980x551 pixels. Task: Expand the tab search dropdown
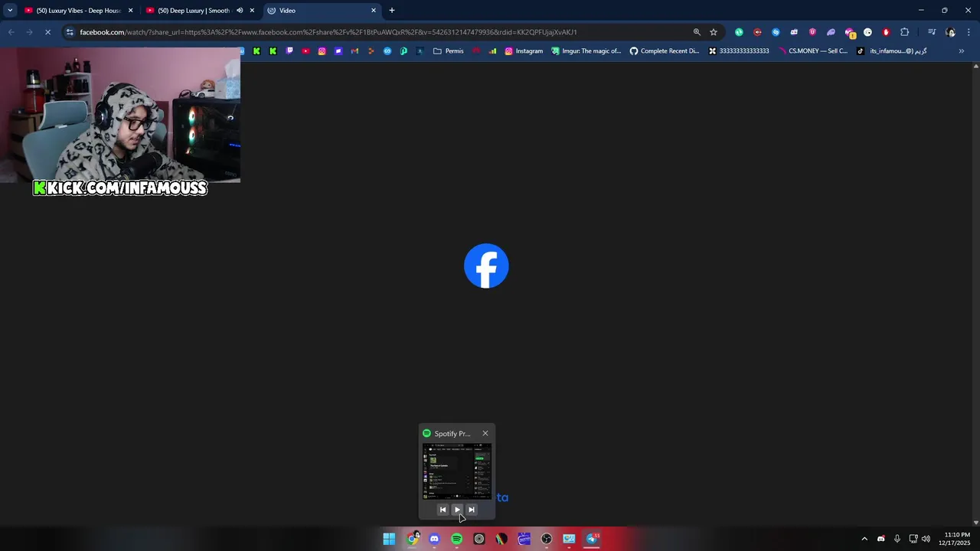[x=10, y=11]
